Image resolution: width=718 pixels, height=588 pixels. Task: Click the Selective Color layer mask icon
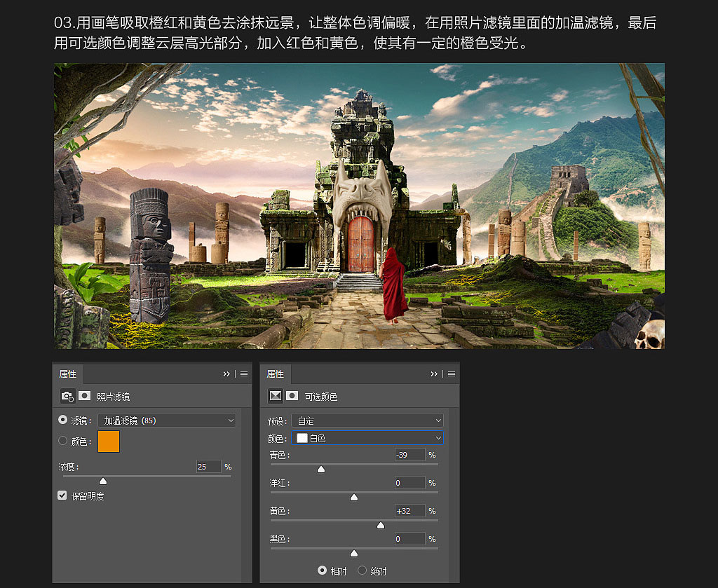point(292,396)
